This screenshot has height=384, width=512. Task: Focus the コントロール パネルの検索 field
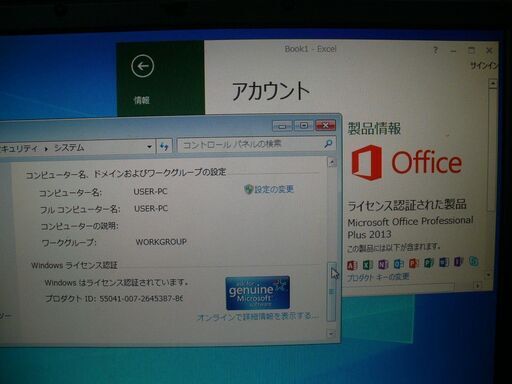coord(250,144)
